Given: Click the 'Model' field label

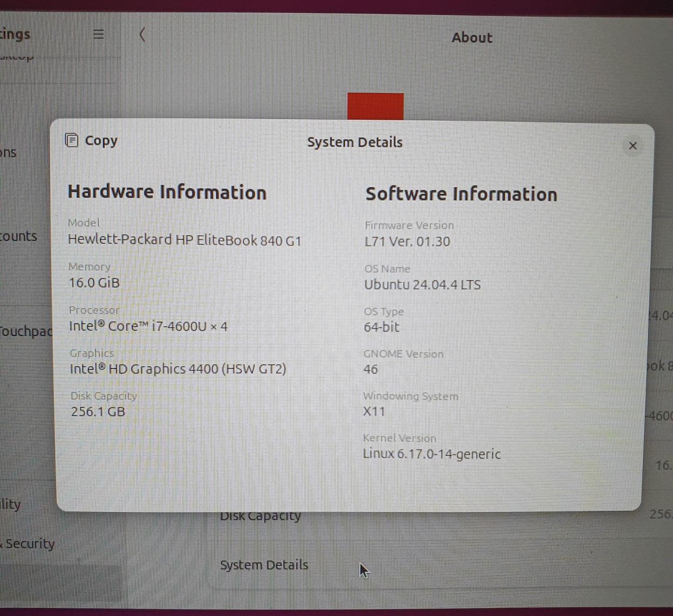Looking at the screenshot, I should pyautogui.click(x=84, y=223).
